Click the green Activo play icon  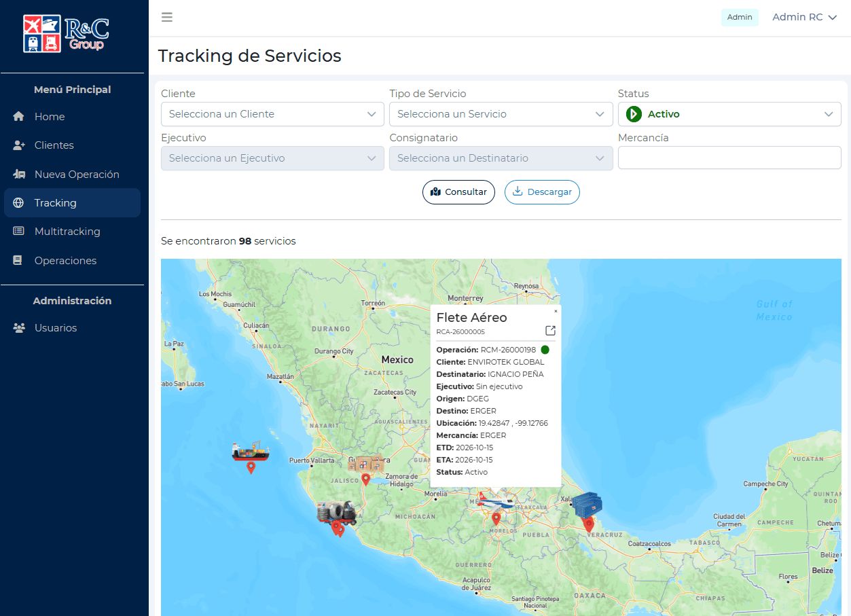pyautogui.click(x=634, y=114)
